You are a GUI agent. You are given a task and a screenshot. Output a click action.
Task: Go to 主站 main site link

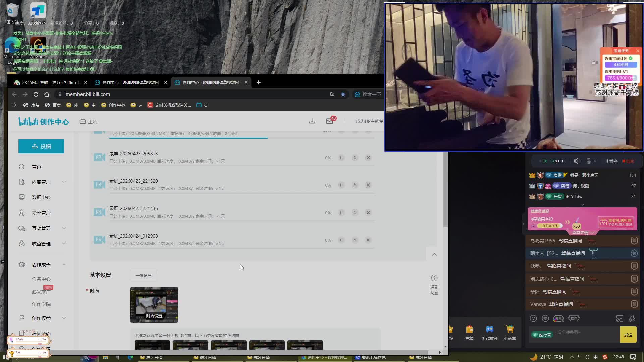(x=89, y=122)
